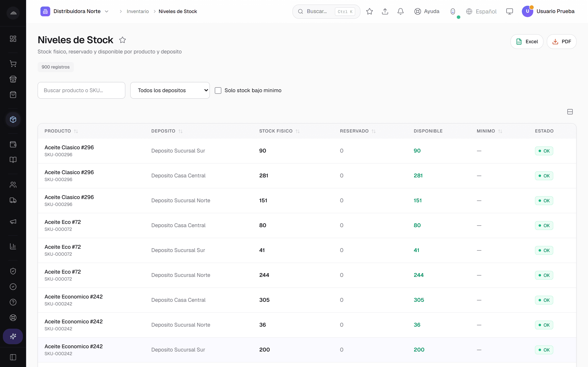The image size is (588, 367).
Task: Favorite the Niveles de Stock page star
Action: (x=122, y=40)
